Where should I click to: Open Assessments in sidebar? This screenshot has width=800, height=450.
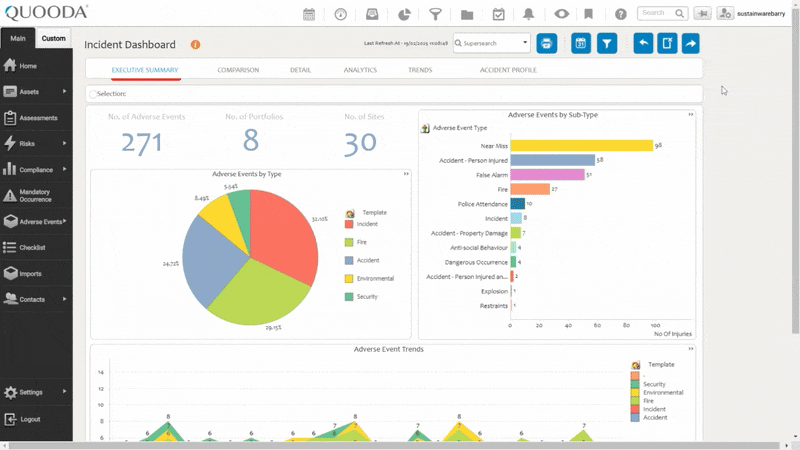pos(36,118)
